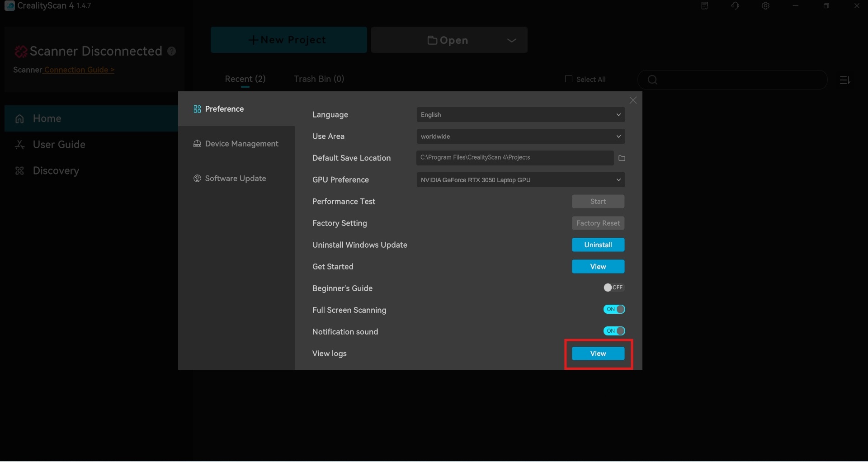Expand the Language dropdown
Image resolution: width=868 pixels, height=462 pixels.
pos(520,115)
